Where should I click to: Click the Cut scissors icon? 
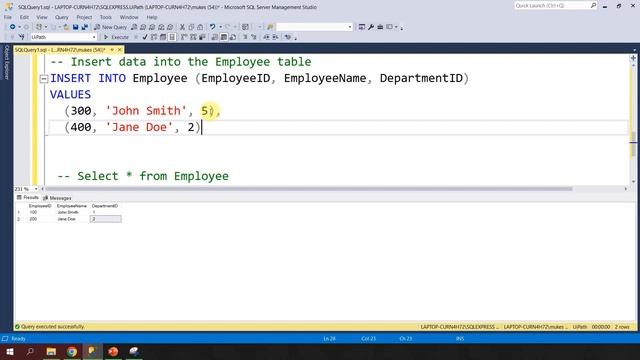[x=182, y=27]
